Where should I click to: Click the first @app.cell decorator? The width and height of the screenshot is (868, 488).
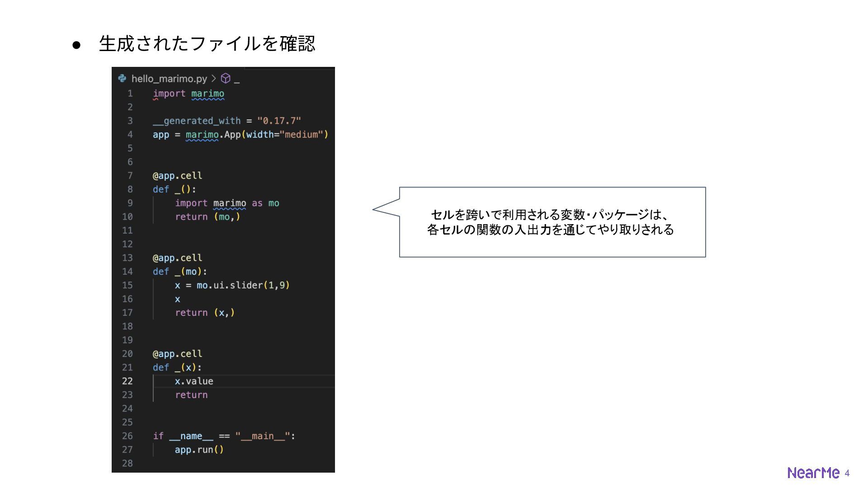tap(177, 175)
